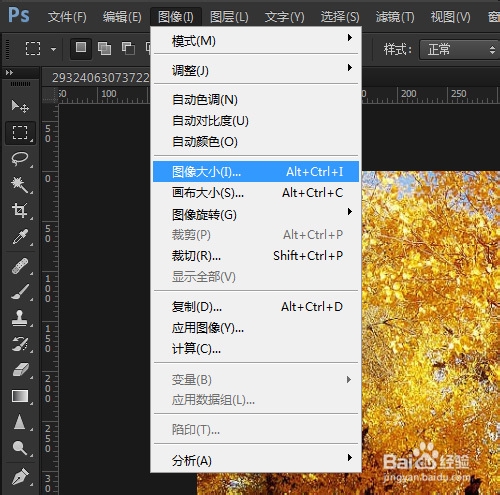Click the ruler origin corner box

(x=50, y=95)
